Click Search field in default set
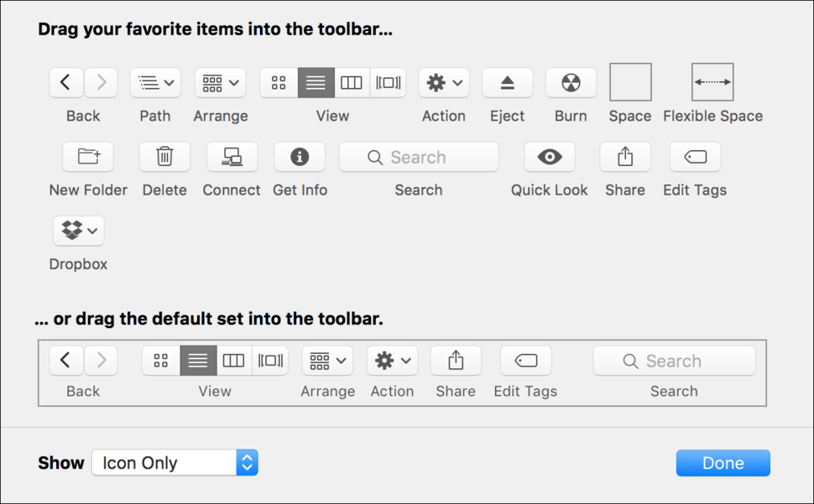Screen dimensions: 814x504 pyautogui.click(x=675, y=361)
